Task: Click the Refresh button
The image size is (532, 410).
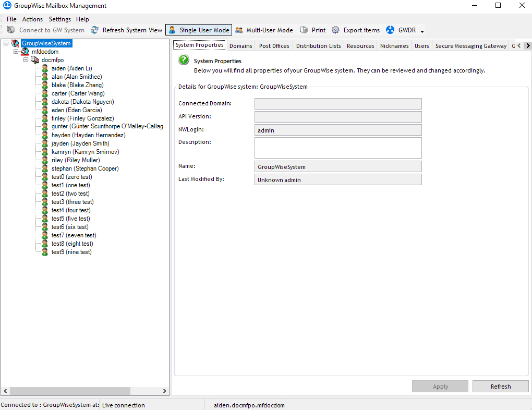Action: [501, 386]
